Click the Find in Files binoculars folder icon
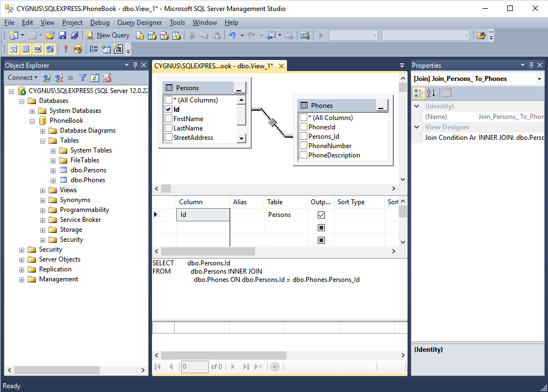 pos(481,35)
